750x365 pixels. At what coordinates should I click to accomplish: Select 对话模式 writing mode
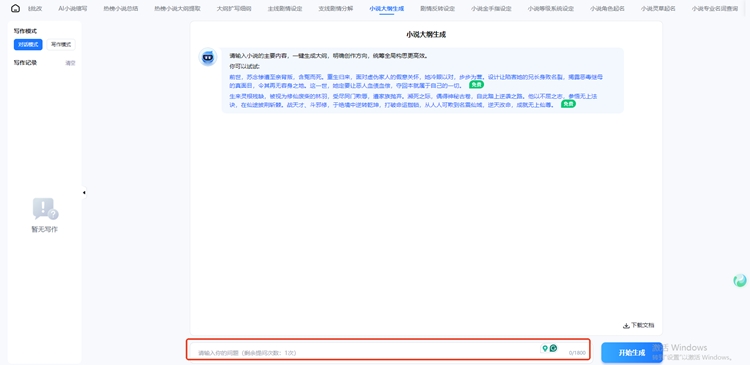28,44
